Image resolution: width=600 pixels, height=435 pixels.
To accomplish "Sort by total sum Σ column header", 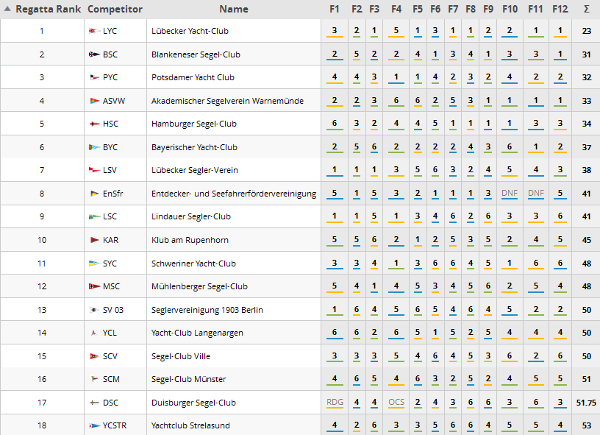I will (586, 9).
